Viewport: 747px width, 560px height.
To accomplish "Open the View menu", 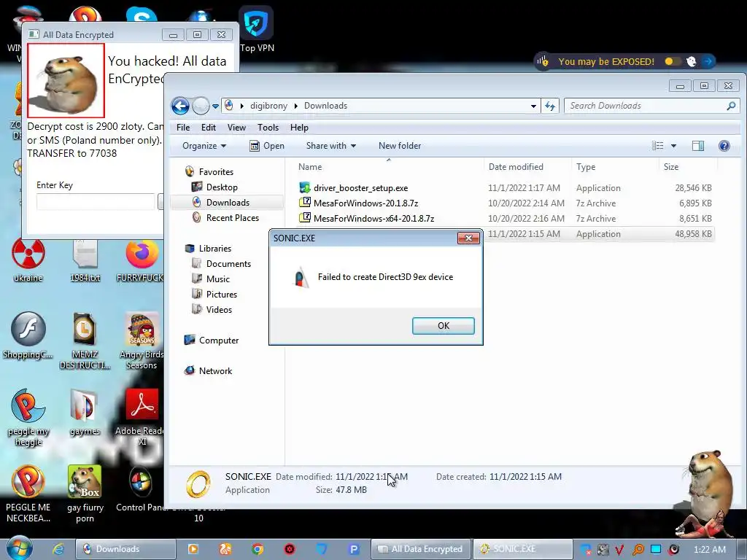I will pos(236,128).
